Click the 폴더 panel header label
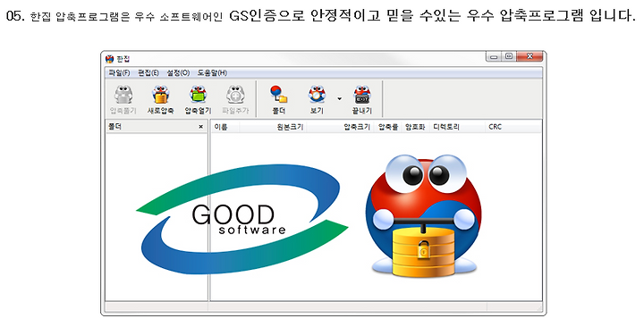644x327 pixels. pyautogui.click(x=115, y=127)
